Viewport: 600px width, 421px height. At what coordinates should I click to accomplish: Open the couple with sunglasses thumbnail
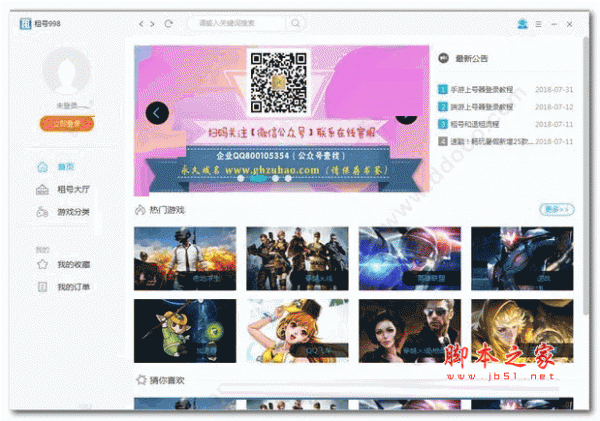point(410,331)
